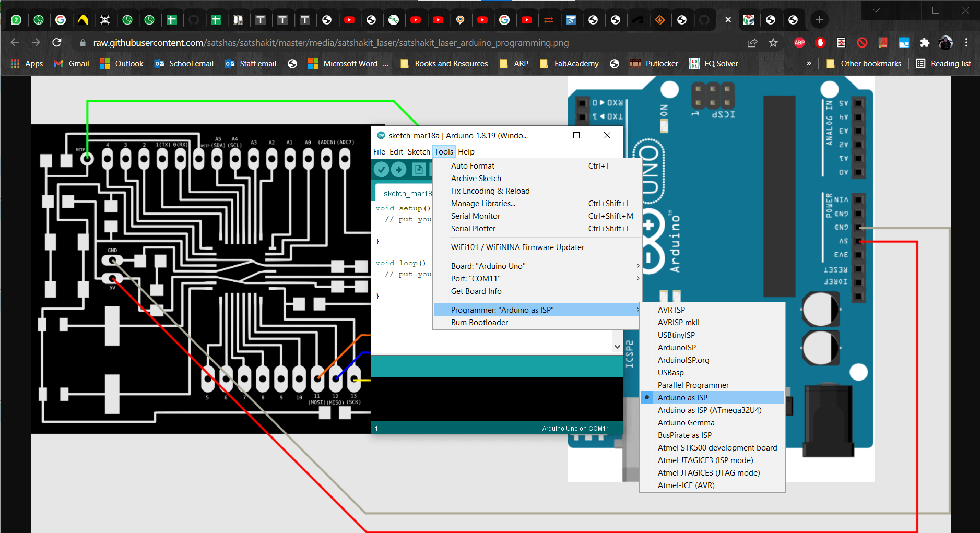This screenshot has width=980, height=533.
Task: Open the Outlook bookmark
Action: pos(121,63)
